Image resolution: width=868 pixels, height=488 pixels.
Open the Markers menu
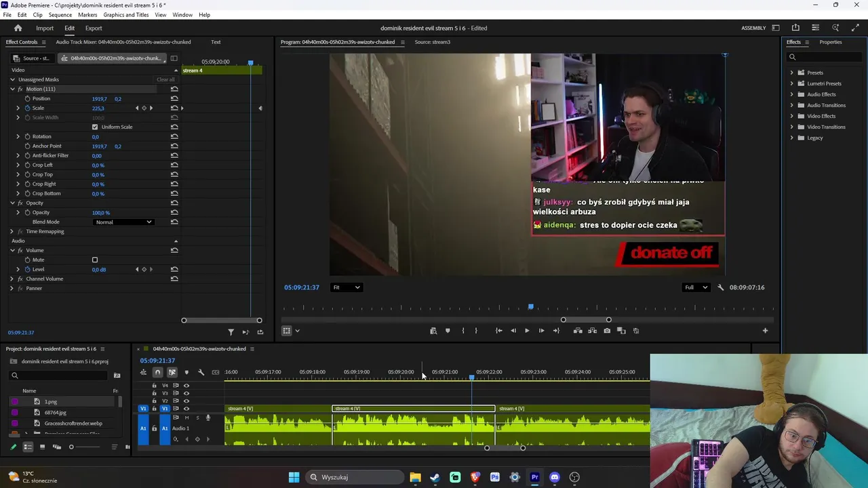(87, 15)
